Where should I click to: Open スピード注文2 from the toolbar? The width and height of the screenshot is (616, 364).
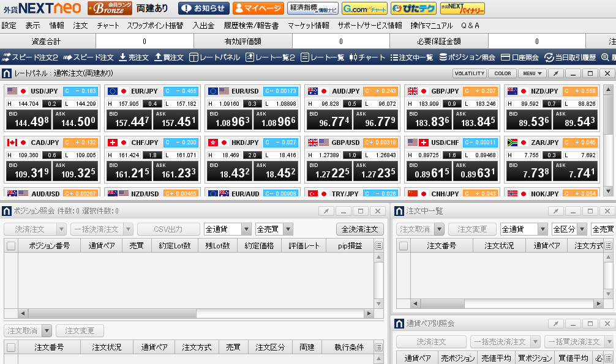30,58
